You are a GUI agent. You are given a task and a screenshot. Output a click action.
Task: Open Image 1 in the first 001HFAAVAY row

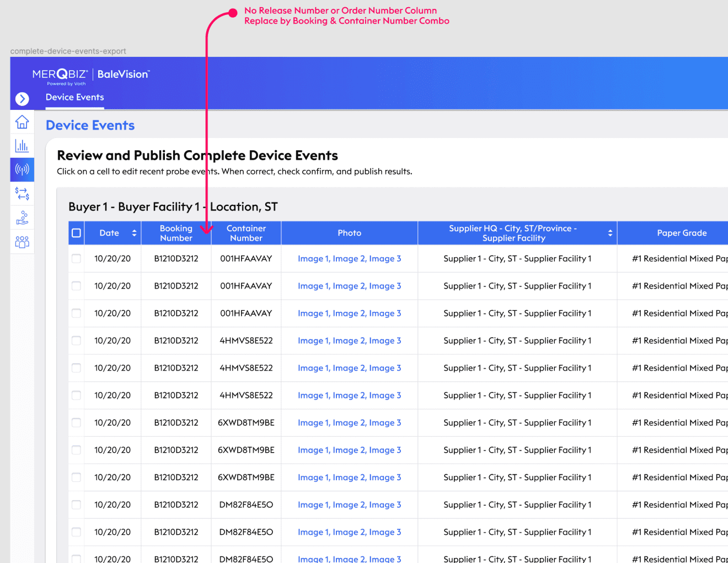(x=313, y=258)
